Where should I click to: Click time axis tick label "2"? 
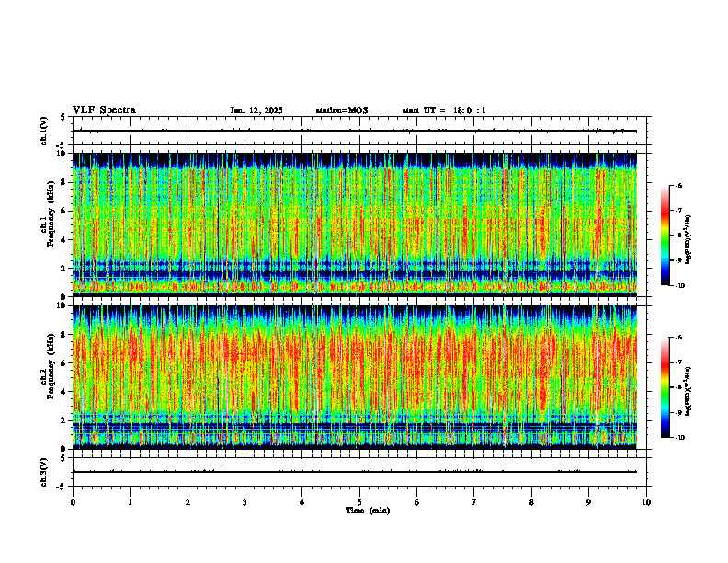pos(188,502)
